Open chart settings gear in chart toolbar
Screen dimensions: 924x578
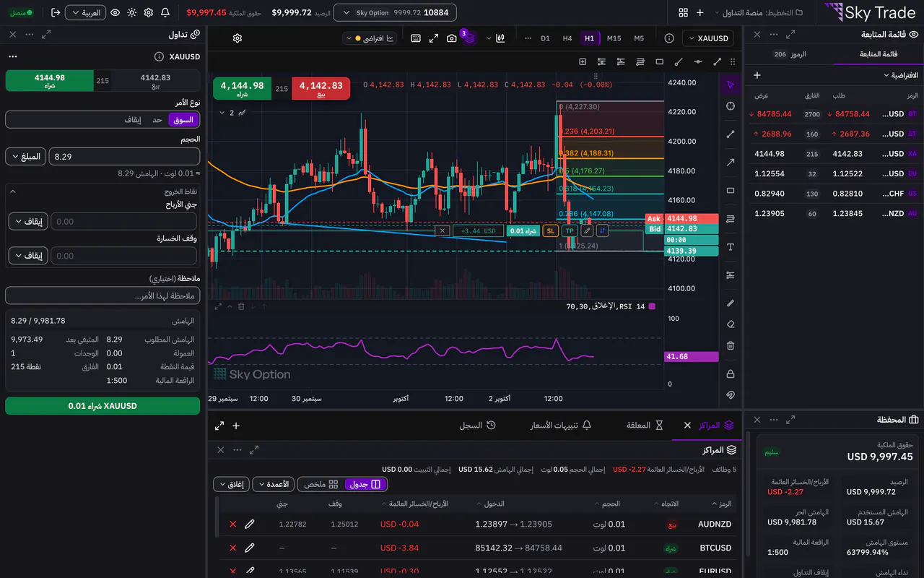point(237,38)
